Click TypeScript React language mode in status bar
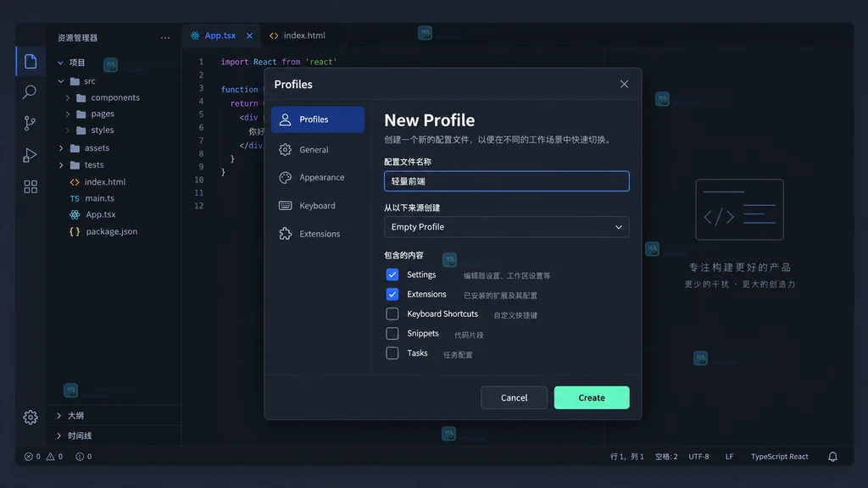Screen dimensions: 868x488 click(780, 457)
